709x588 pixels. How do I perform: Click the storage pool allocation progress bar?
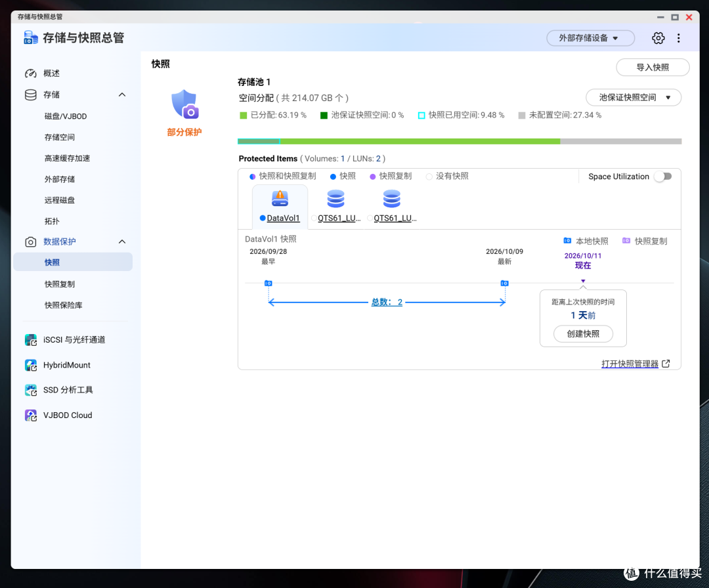click(x=460, y=142)
